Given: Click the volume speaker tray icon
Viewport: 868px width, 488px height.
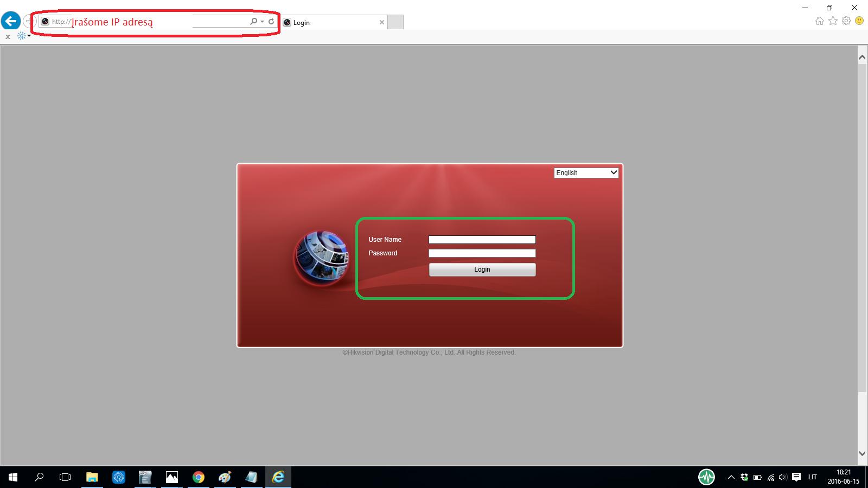Looking at the screenshot, I should coord(783,477).
